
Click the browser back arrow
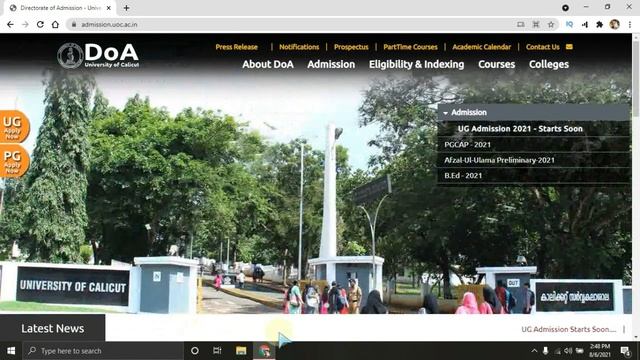pyautogui.click(x=10, y=24)
